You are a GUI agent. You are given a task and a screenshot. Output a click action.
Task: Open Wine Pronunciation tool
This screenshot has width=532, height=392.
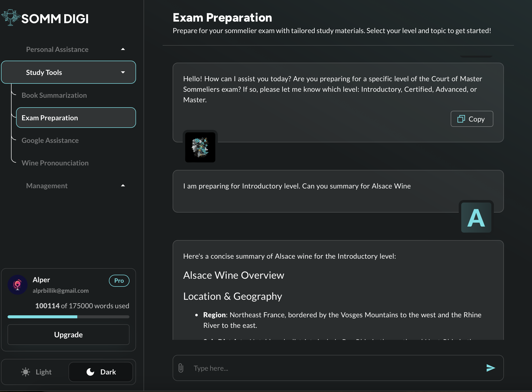point(55,163)
